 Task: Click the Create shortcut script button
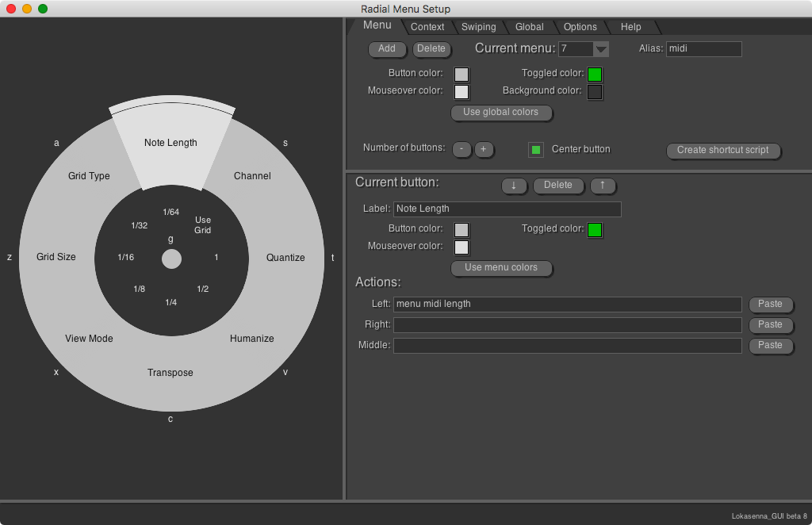click(x=723, y=151)
